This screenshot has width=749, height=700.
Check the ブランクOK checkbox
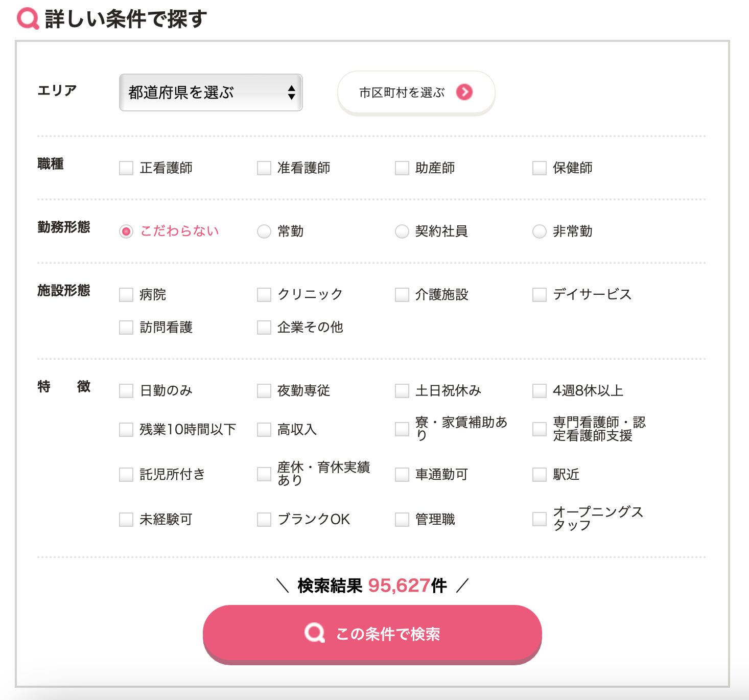tap(264, 520)
